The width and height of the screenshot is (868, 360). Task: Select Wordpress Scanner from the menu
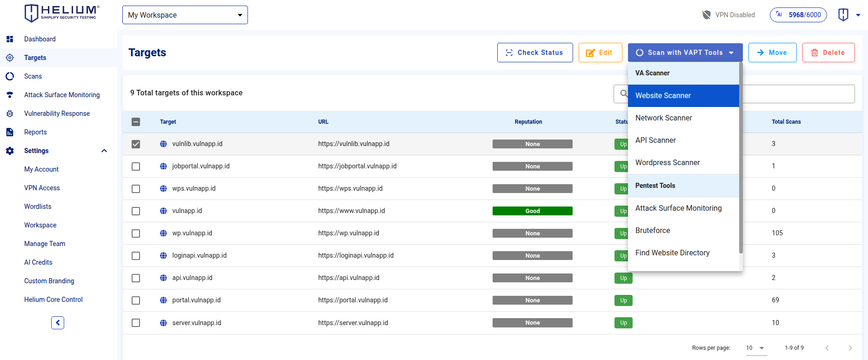[683, 163]
